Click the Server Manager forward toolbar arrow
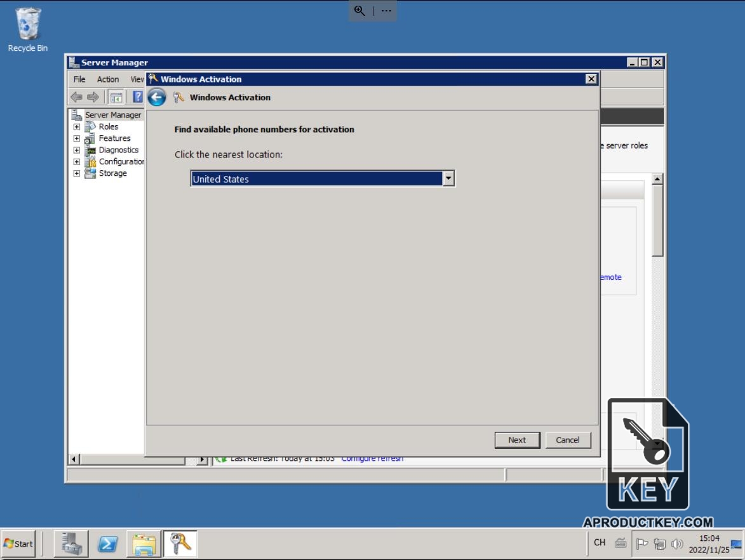Image resolution: width=745 pixels, height=560 pixels. (x=93, y=97)
